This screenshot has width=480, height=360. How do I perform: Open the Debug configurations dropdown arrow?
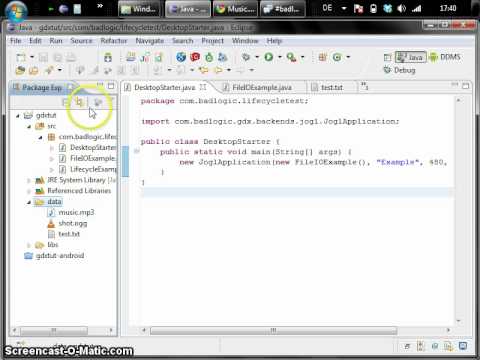click(x=257, y=57)
